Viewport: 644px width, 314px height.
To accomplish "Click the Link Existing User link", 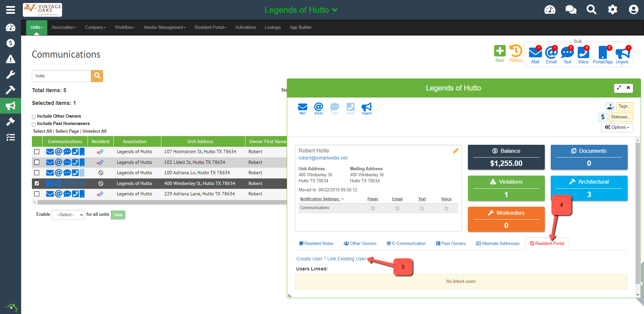I will 346,259.
